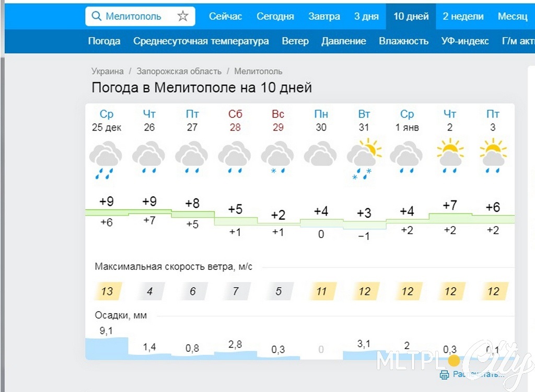
Task: Go to the Давление section
Action: click(x=344, y=41)
